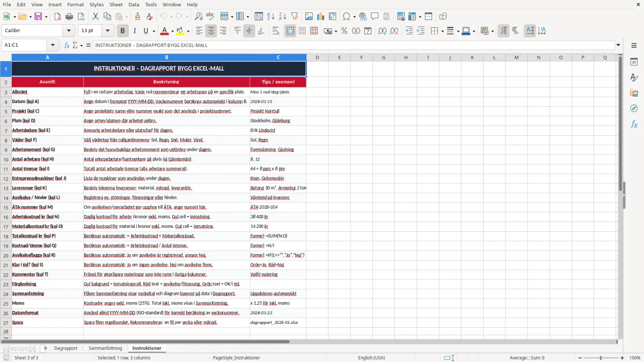Image resolution: width=644 pixels, height=362 pixels.
Task: Click the formula equals sign button
Action: [89, 45]
